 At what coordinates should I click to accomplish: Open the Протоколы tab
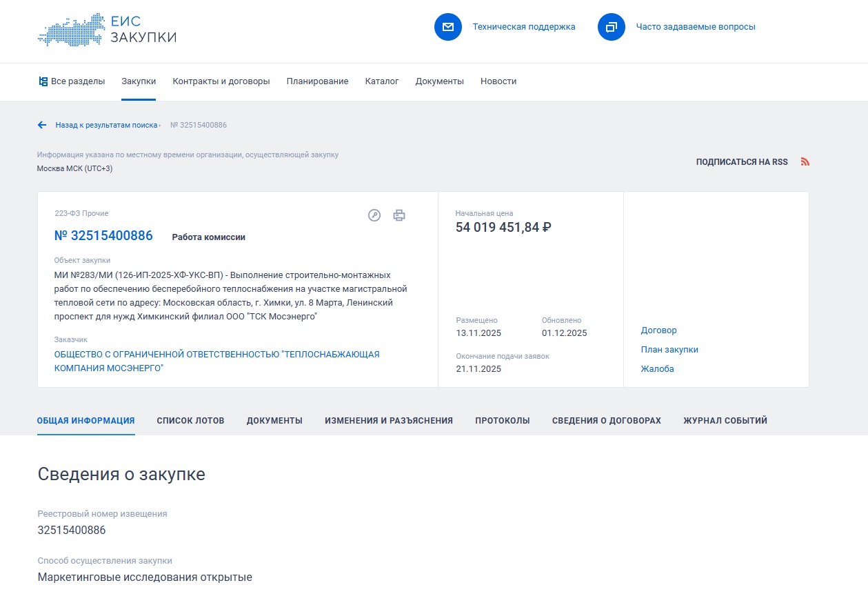click(x=502, y=421)
